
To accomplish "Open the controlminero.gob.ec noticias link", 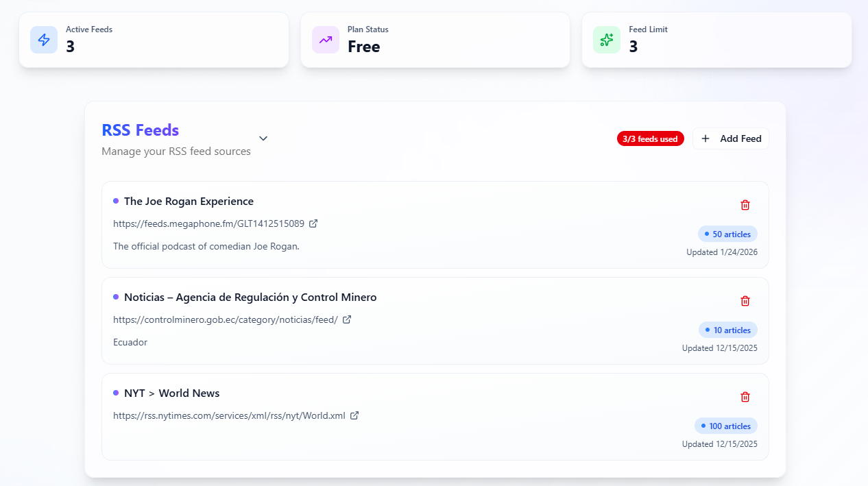I will tap(224, 319).
